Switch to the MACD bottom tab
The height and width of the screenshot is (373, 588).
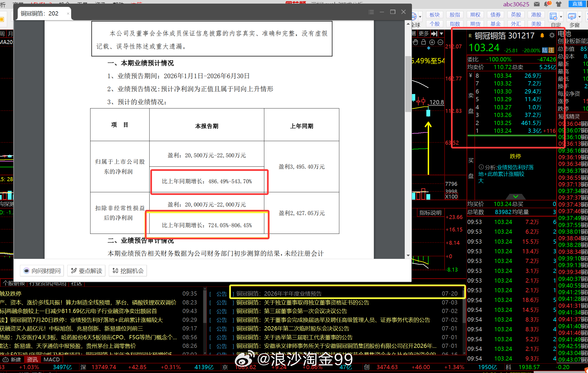tap(52, 359)
